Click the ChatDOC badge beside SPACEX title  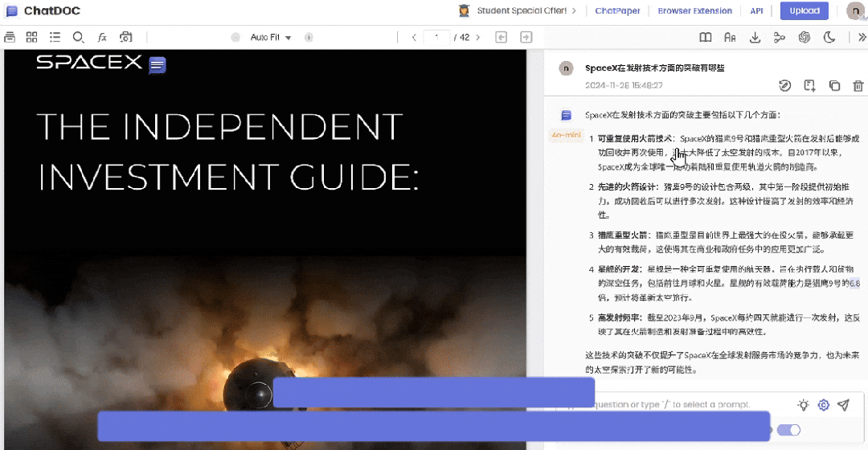(158, 65)
